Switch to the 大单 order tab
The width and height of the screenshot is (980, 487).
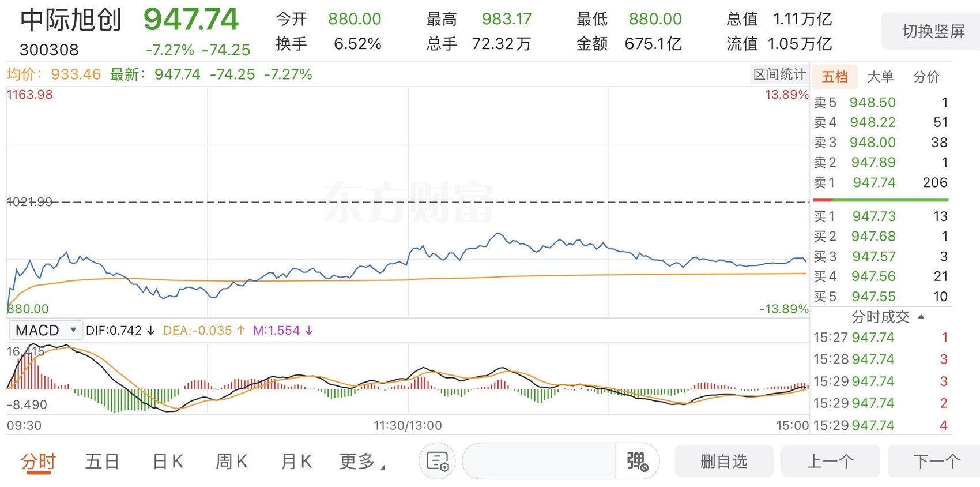(x=880, y=77)
